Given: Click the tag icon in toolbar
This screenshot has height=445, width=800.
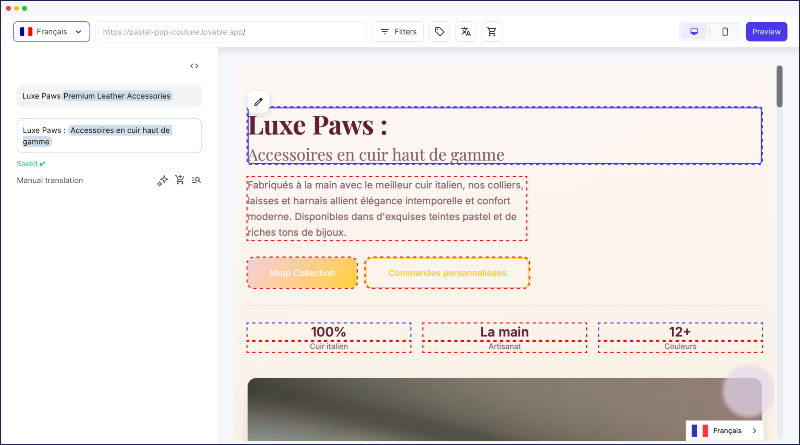Looking at the screenshot, I should pos(439,32).
